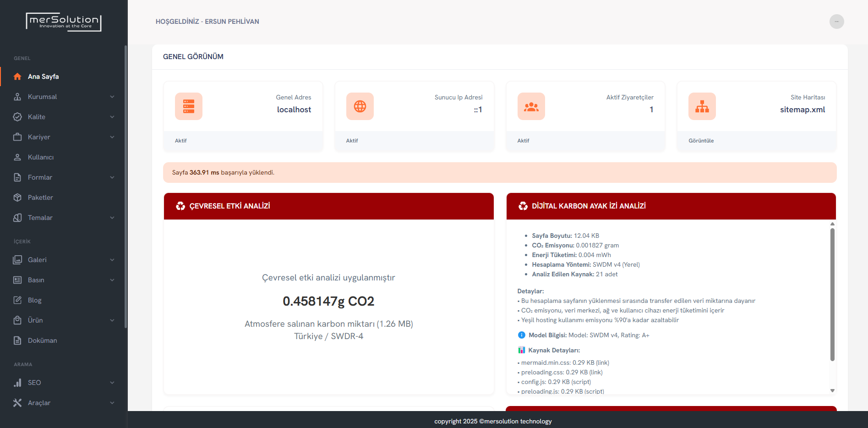
Task: Open the Ana Sayfa menu item
Action: click(43, 77)
